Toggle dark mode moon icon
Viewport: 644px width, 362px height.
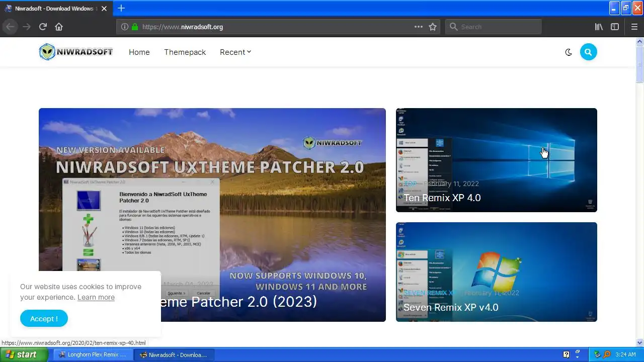pyautogui.click(x=569, y=52)
